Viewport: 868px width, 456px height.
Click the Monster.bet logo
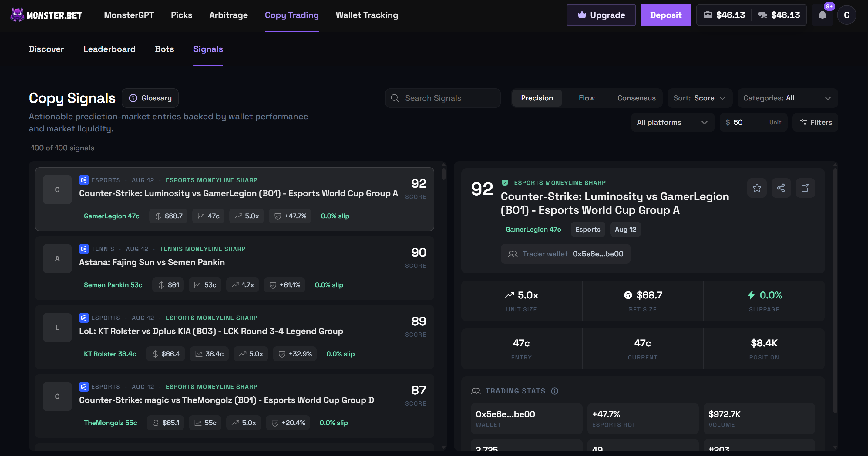click(46, 15)
